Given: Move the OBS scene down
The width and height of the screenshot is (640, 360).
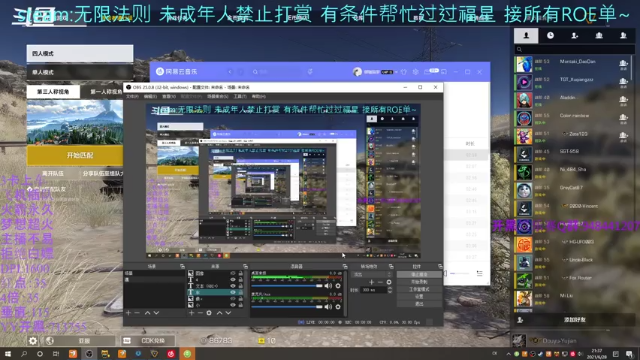Looking at the screenshot, I should click(x=156, y=313).
